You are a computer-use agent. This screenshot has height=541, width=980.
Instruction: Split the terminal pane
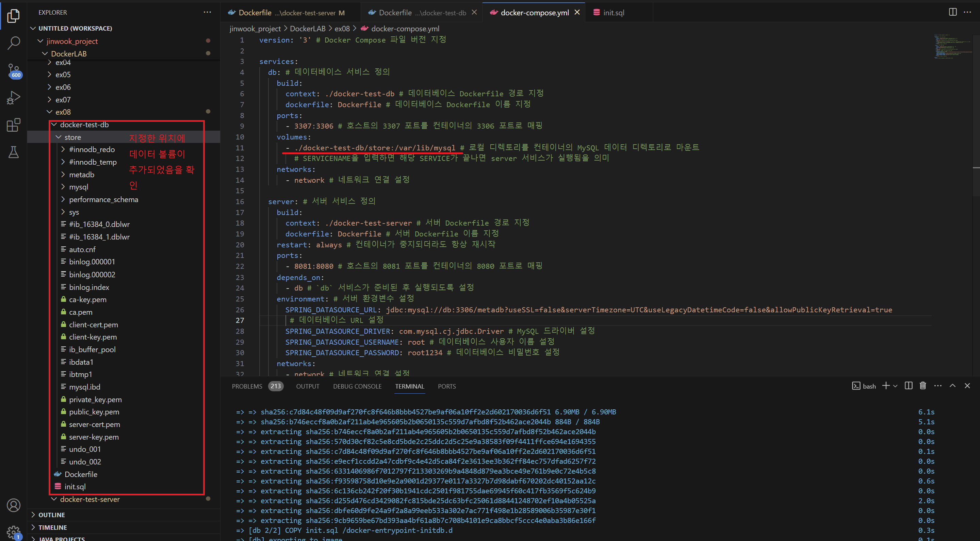click(x=909, y=386)
